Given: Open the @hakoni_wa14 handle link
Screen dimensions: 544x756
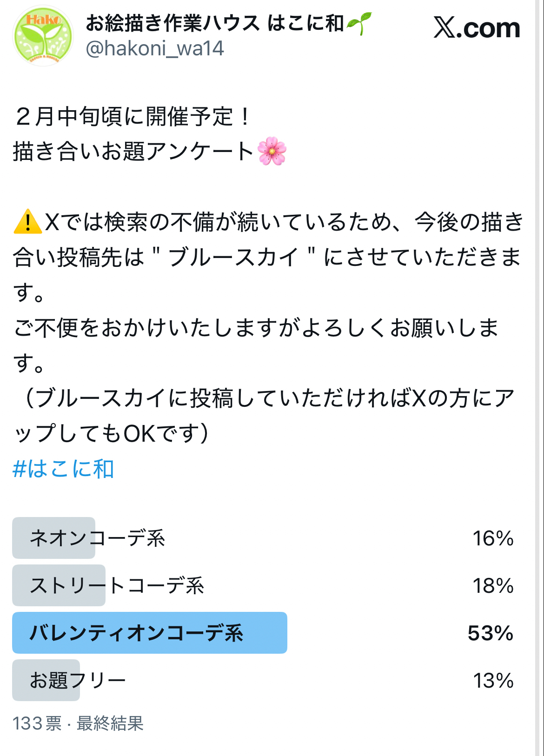Looking at the screenshot, I should click(x=155, y=48).
